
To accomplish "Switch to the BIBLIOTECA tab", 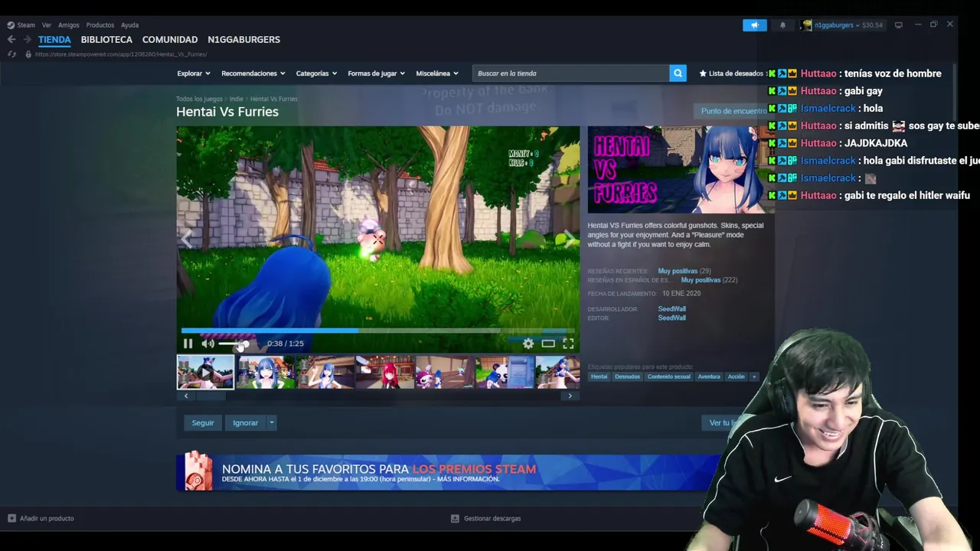I will tap(106, 40).
